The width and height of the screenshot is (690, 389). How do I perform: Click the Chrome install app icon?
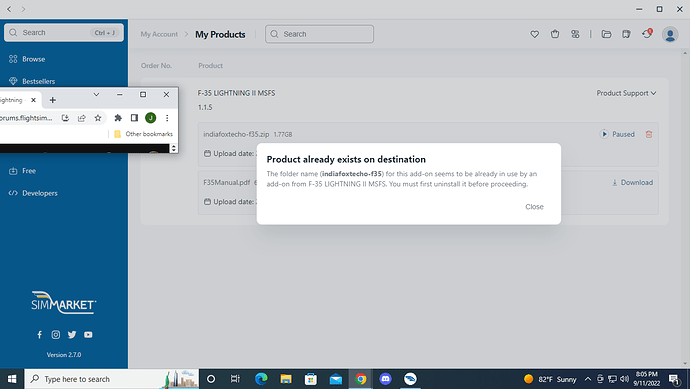click(66, 118)
